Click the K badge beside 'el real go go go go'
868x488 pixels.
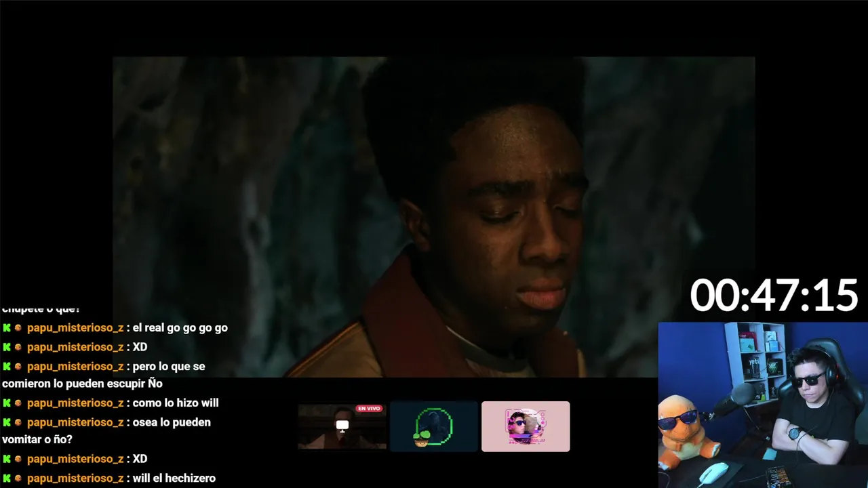(x=7, y=327)
